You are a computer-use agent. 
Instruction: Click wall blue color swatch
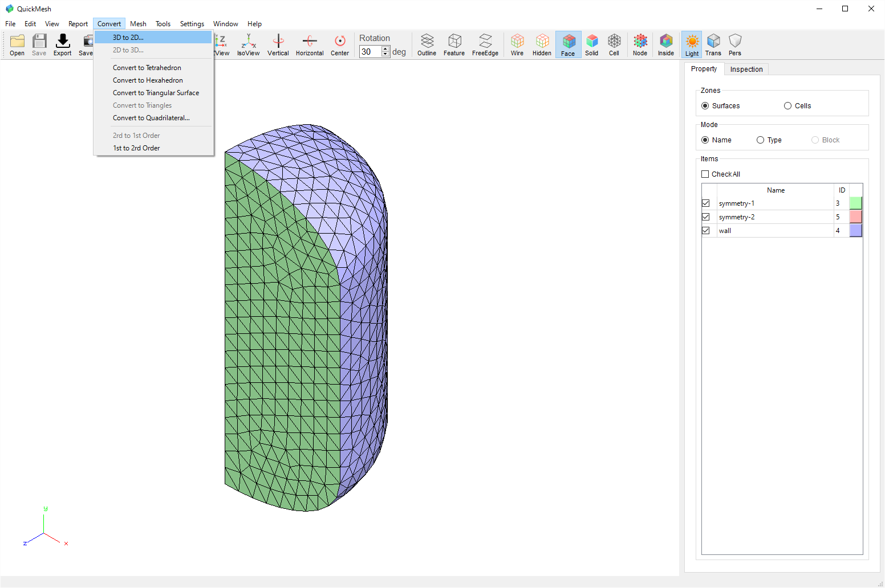pyautogui.click(x=855, y=231)
